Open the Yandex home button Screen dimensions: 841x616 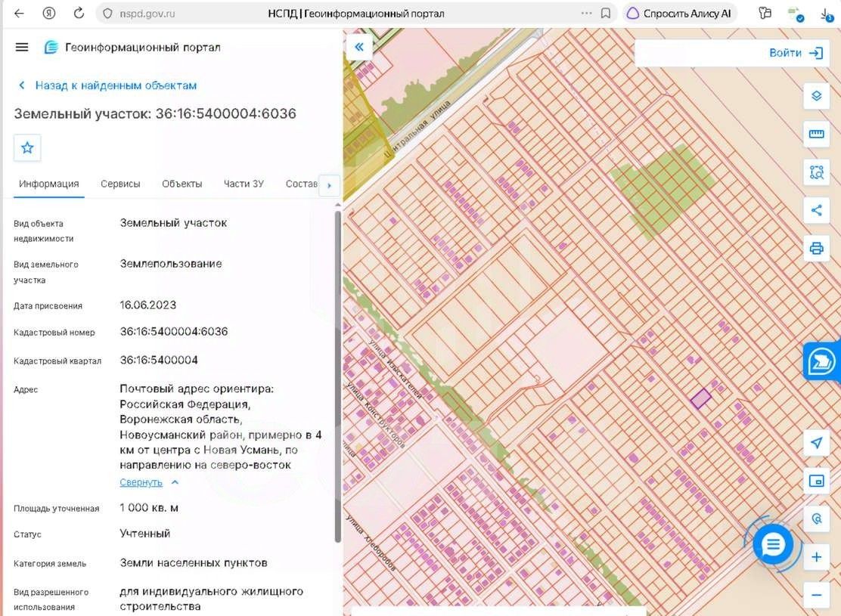pos(49,14)
